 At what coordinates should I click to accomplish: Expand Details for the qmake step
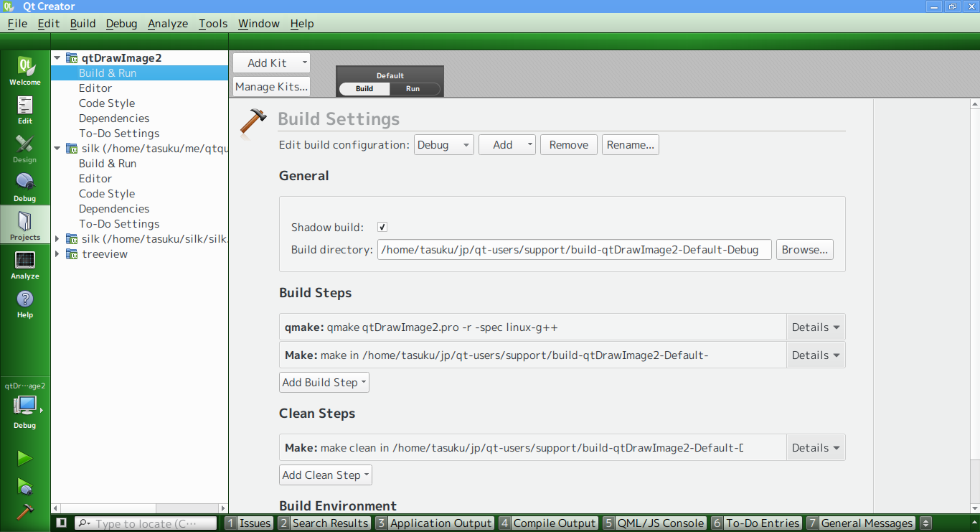(x=816, y=327)
